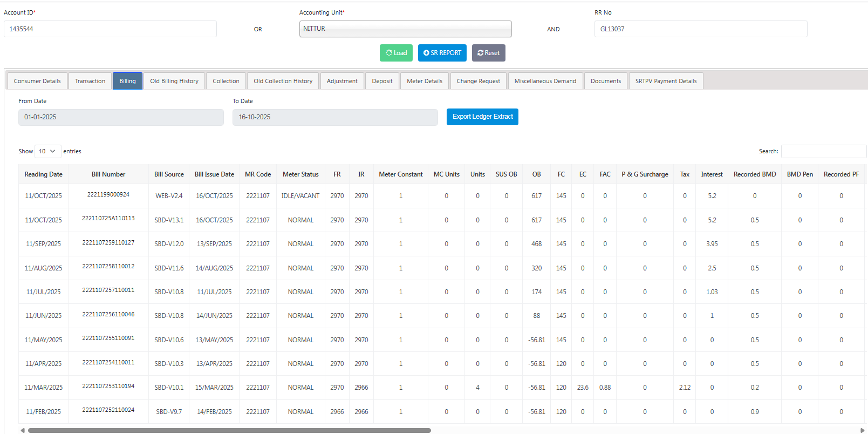This screenshot has height=434, width=868.
Task: Open the To Date picker field
Action: [x=334, y=117]
